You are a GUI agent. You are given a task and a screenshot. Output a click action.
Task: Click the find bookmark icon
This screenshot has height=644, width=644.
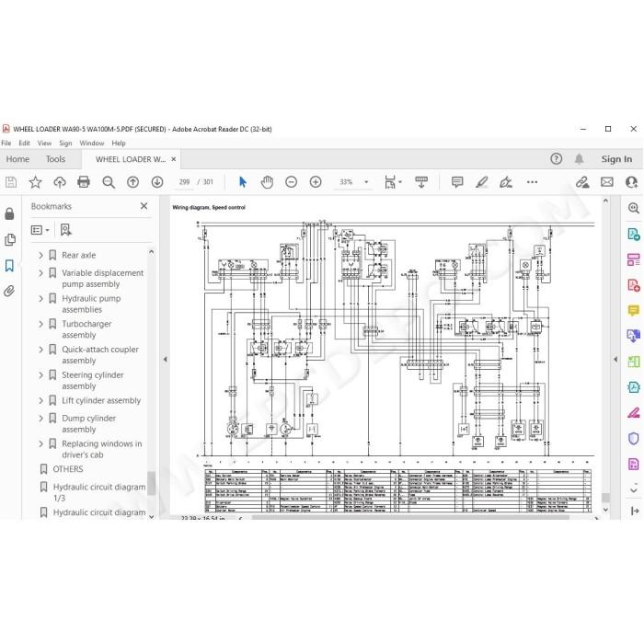click(x=65, y=230)
